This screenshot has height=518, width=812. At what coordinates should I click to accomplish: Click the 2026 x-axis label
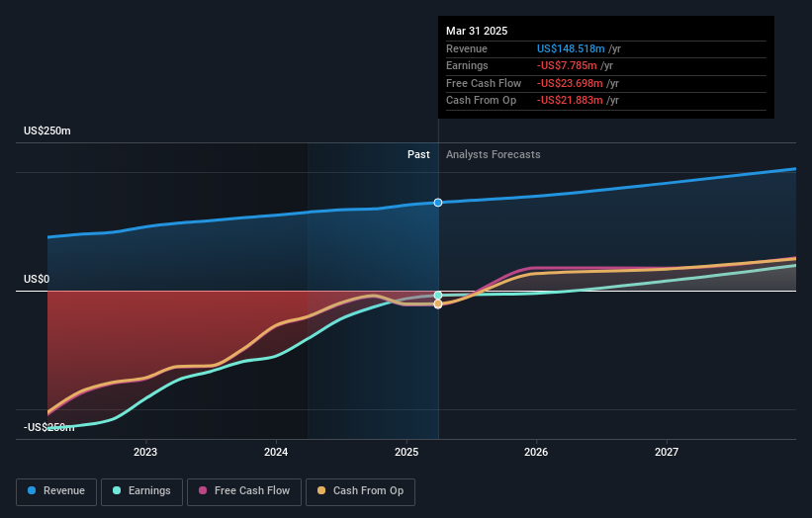click(536, 452)
